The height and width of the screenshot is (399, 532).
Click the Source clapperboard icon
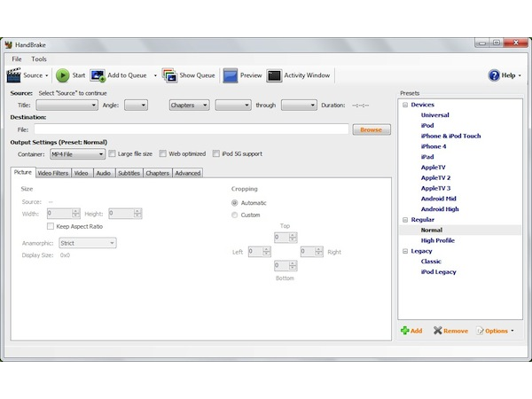coord(14,75)
